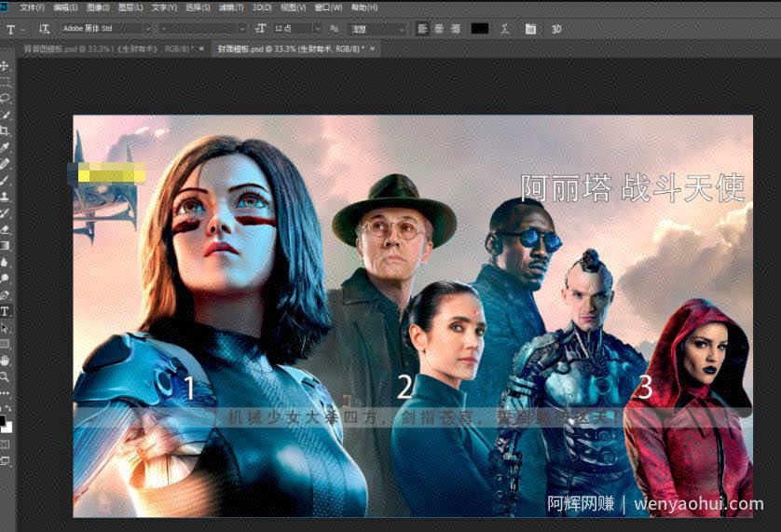Enable left text alignment
This screenshot has width=781, height=532.
422,29
